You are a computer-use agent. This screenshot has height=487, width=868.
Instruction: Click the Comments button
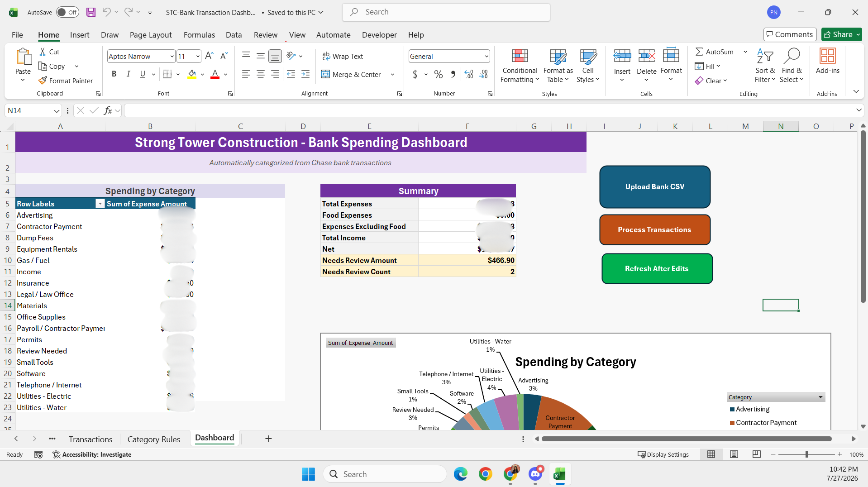coord(790,34)
